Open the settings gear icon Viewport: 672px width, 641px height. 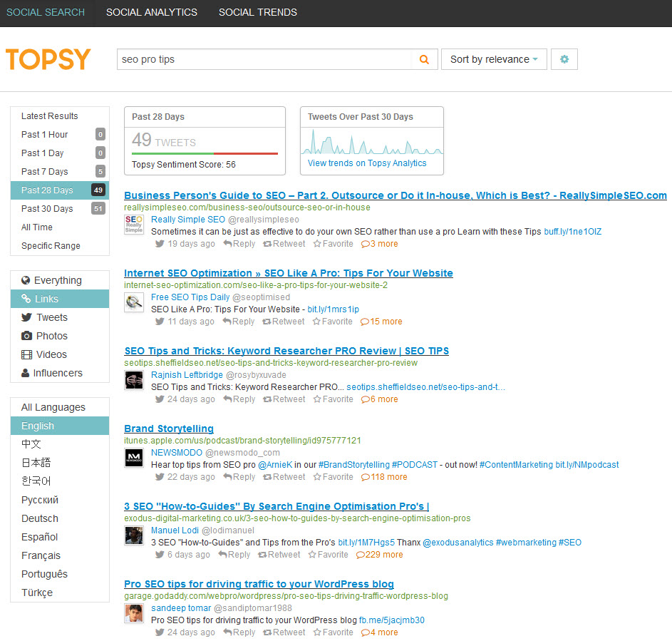point(564,59)
